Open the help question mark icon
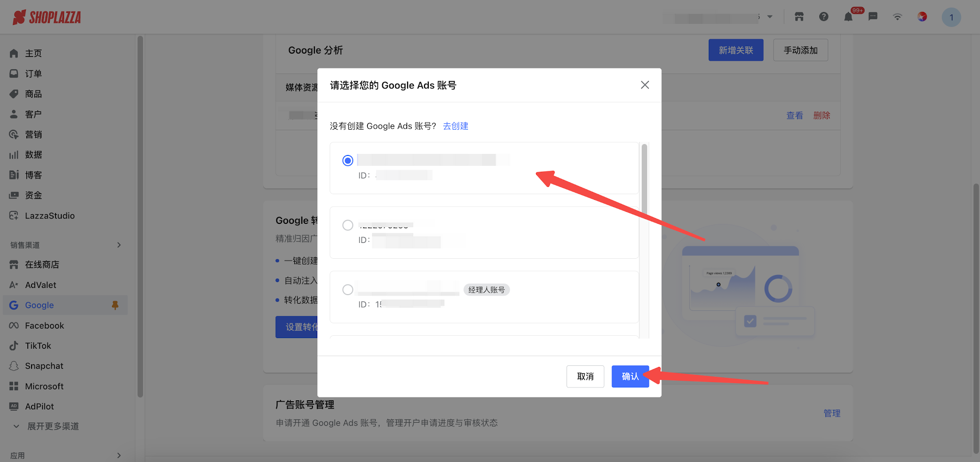The height and width of the screenshot is (462, 980). point(824,17)
